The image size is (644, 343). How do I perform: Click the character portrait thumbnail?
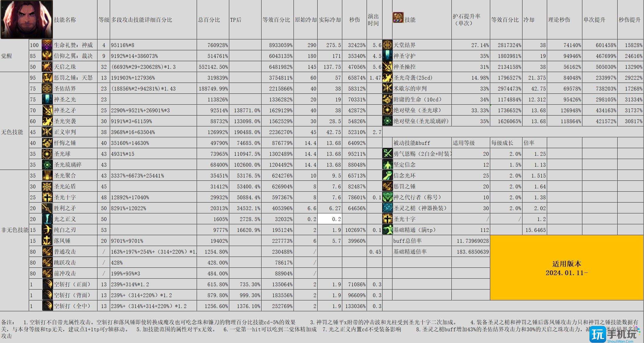pos(26,19)
